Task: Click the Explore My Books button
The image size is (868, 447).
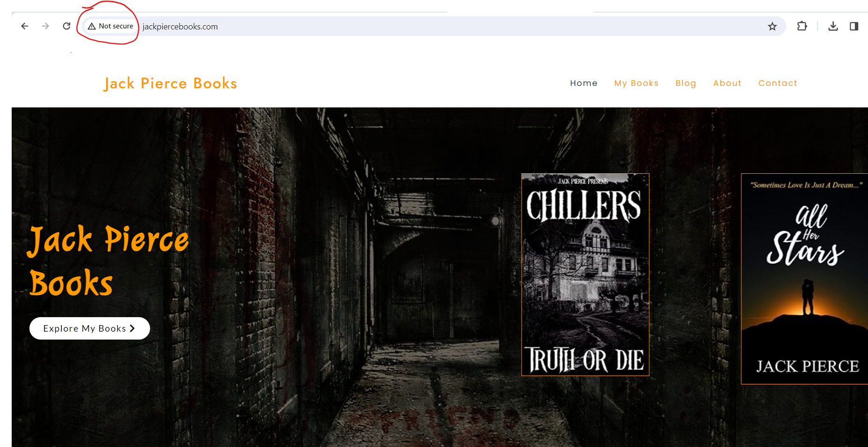Action: tap(90, 328)
